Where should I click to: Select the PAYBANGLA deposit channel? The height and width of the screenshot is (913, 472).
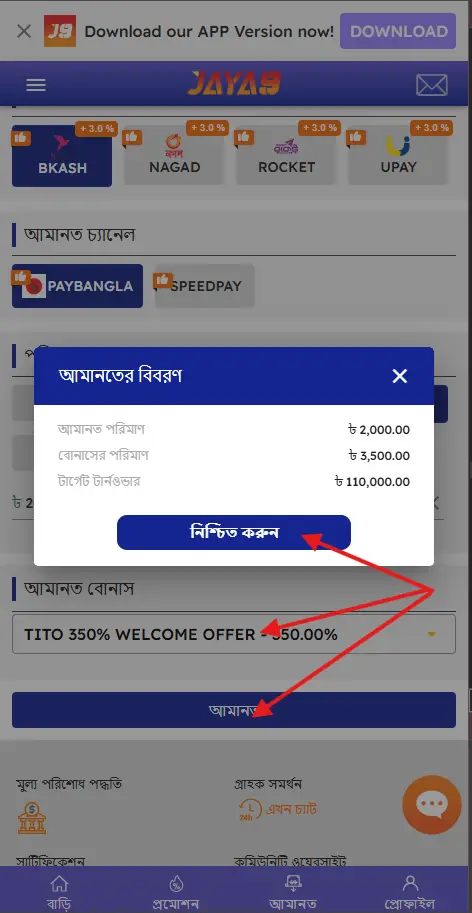tap(77, 286)
